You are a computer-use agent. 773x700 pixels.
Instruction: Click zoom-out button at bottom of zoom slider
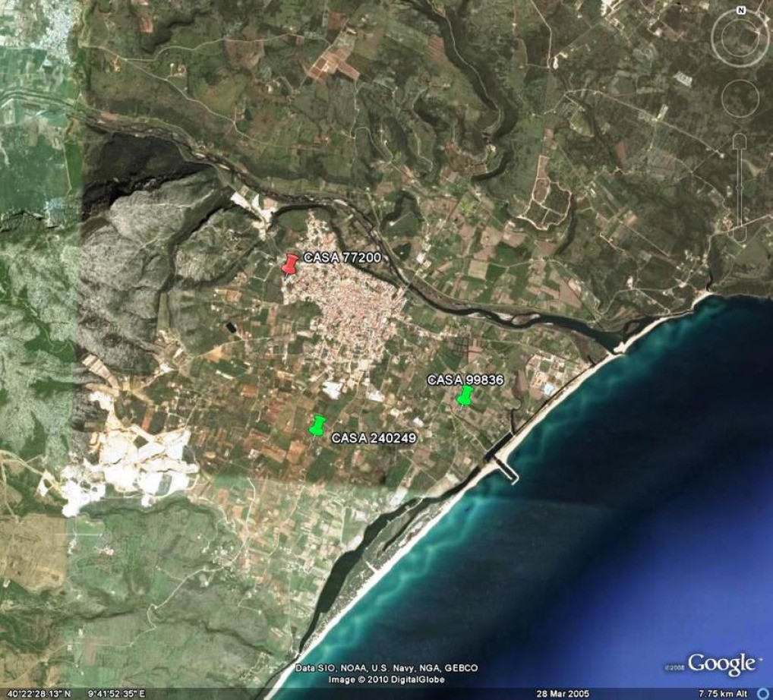740,235
